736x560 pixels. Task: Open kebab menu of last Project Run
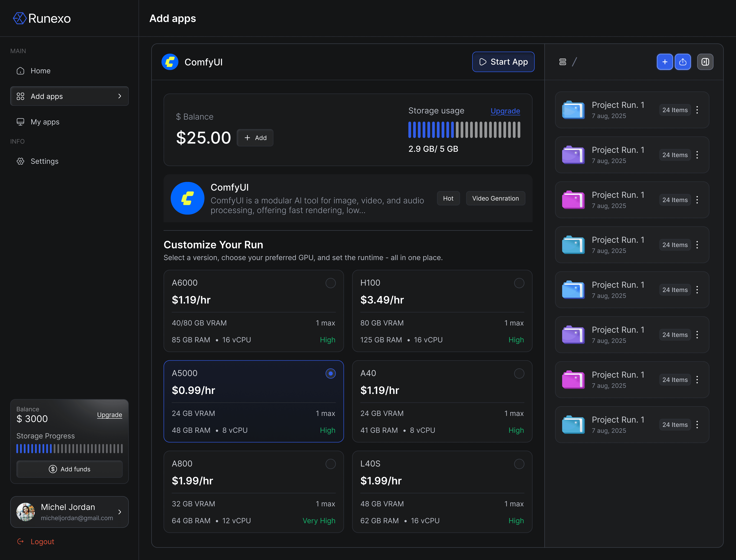point(697,425)
